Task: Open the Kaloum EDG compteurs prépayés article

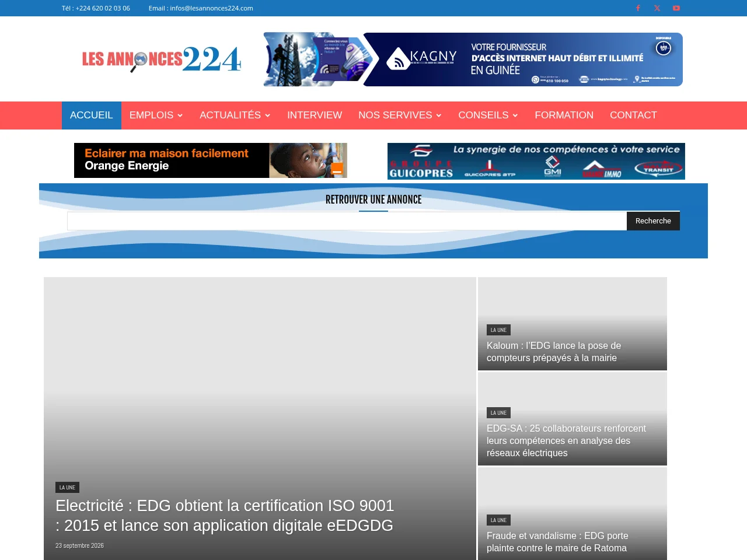Action: point(554,352)
